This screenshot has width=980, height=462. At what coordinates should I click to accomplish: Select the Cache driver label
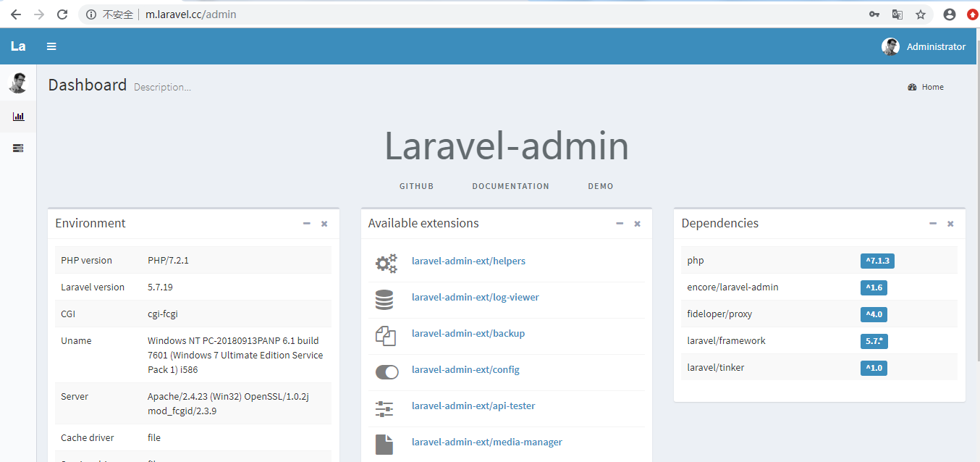pos(88,437)
